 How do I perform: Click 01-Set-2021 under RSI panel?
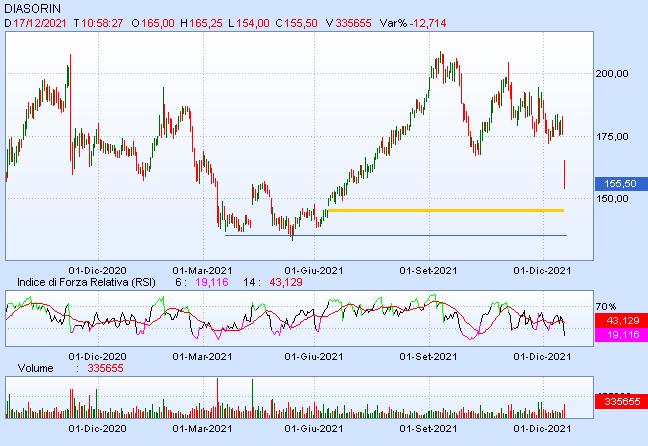(x=428, y=357)
